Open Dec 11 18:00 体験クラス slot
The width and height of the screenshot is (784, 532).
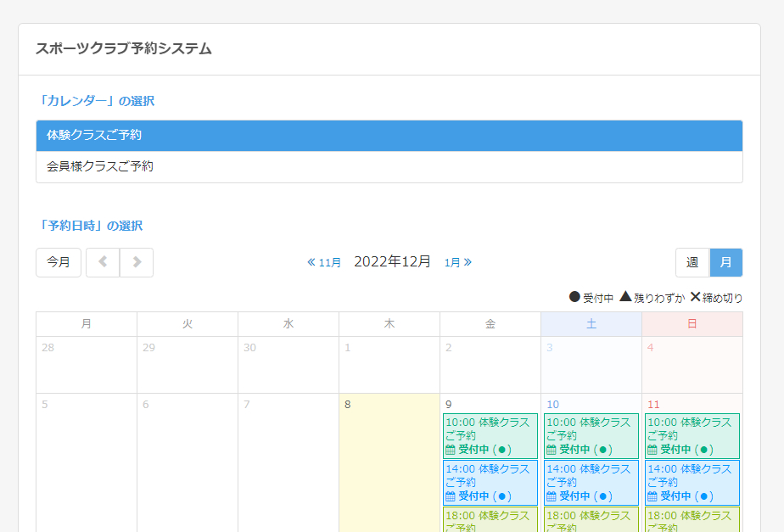point(692,519)
